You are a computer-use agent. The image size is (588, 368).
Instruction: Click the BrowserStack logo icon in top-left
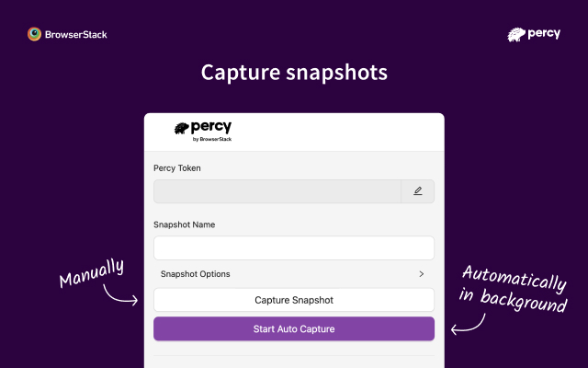coord(35,34)
